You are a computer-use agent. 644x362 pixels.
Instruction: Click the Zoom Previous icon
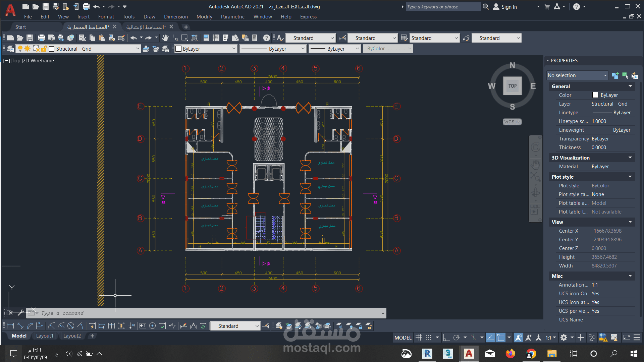(x=195, y=38)
